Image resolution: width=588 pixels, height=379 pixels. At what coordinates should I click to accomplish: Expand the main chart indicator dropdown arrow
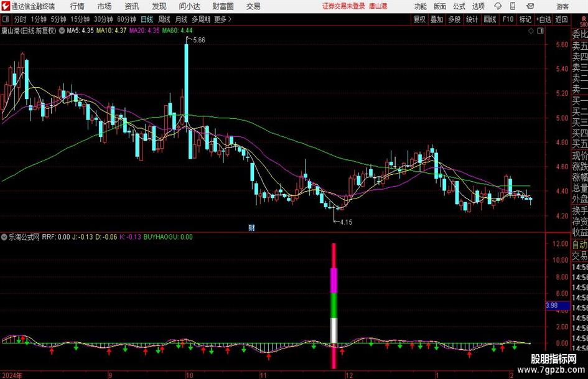[x=62, y=30]
